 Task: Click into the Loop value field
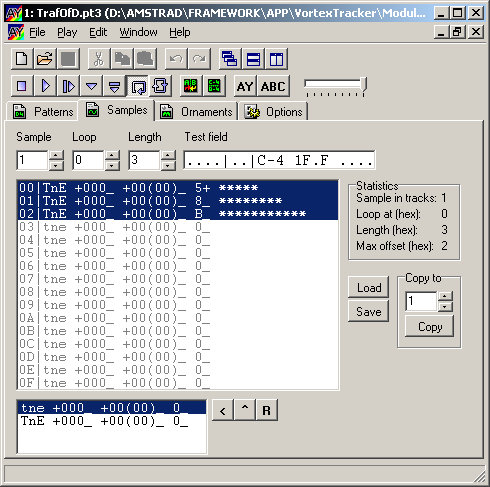pyautogui.click(x=89, y=160)
